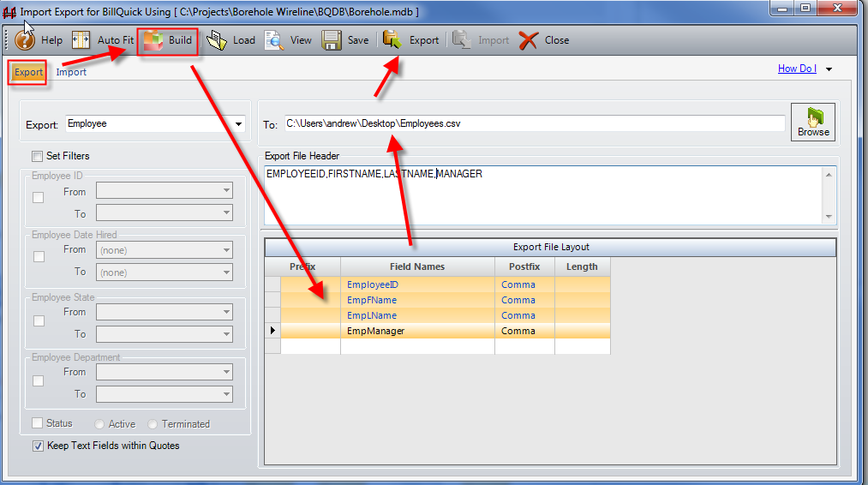Click the Comma postfix in EmpFName row

[x=524, y=300]
